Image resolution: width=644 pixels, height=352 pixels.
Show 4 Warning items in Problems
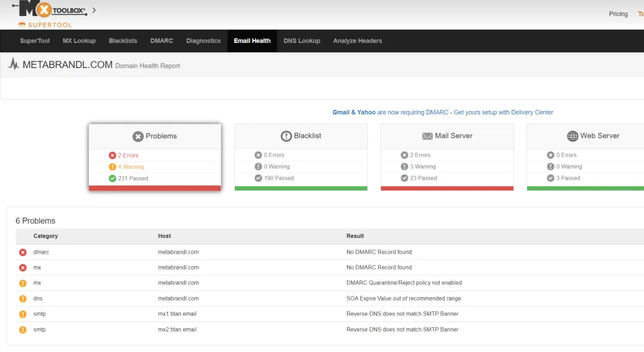pyautogui.click(x=131, y=167)
